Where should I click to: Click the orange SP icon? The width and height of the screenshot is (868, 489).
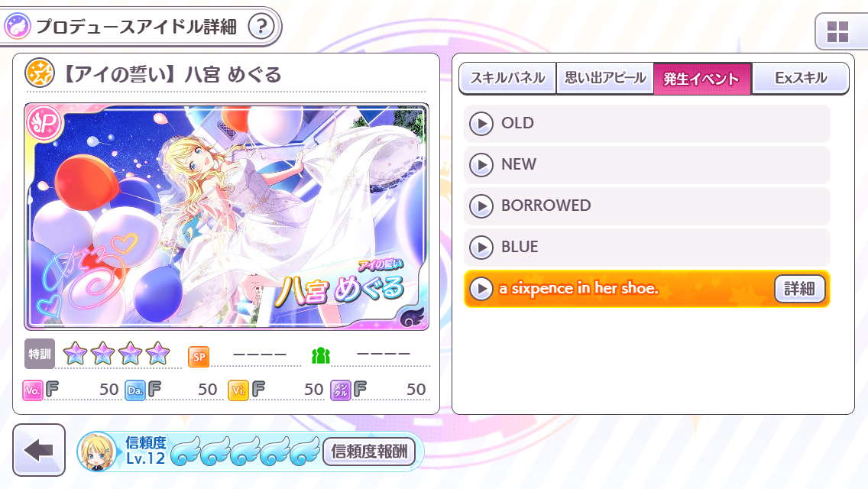[199, 357]
